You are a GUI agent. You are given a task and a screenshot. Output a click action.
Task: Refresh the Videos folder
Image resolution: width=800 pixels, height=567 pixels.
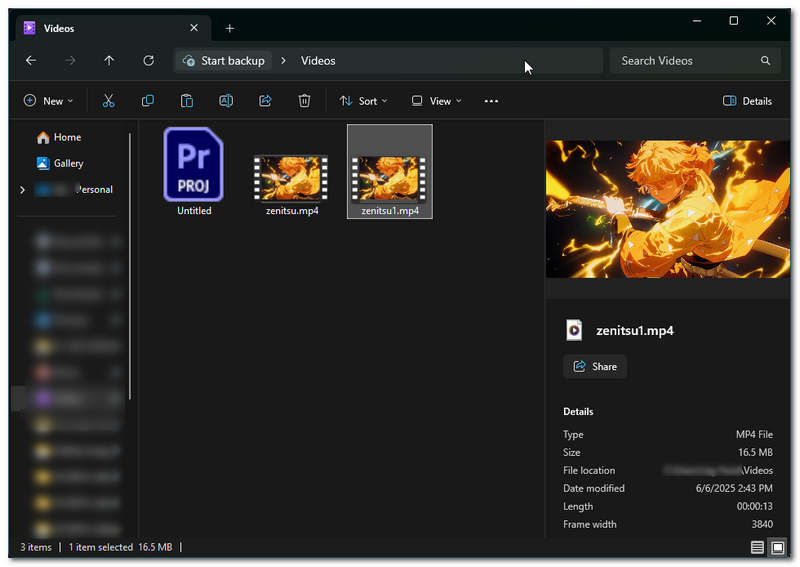point(148,61)
